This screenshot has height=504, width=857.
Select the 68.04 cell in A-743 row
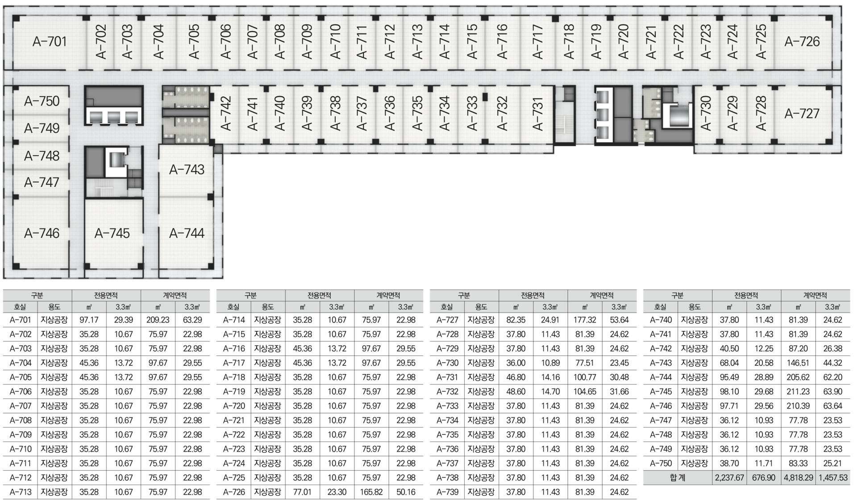click(729, 363)
